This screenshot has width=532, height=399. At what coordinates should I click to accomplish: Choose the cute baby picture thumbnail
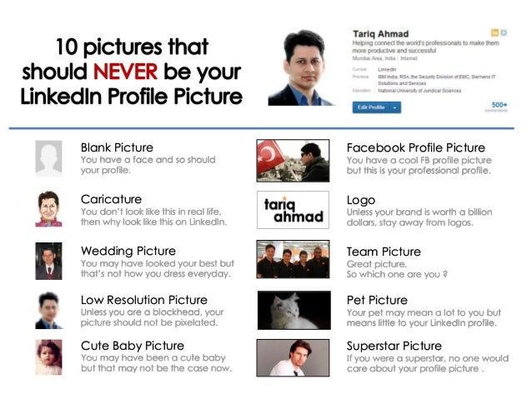(49, 357)
